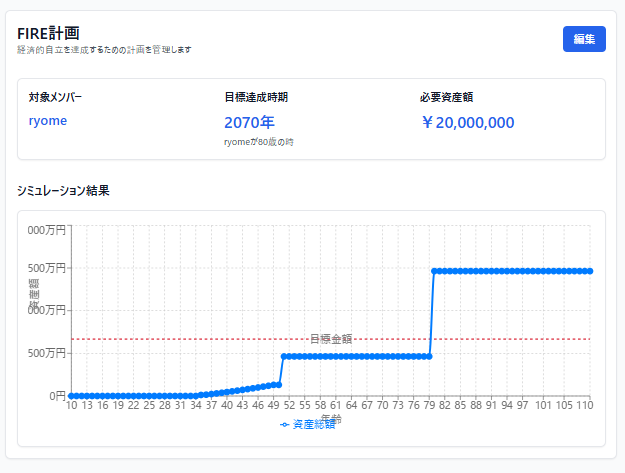Click the 編集 button

(x=584, y=39)
